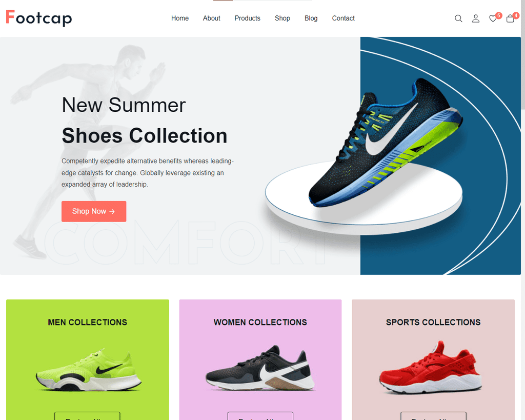Open the Products menu item

pyautogui.click(x=248, y=18)
